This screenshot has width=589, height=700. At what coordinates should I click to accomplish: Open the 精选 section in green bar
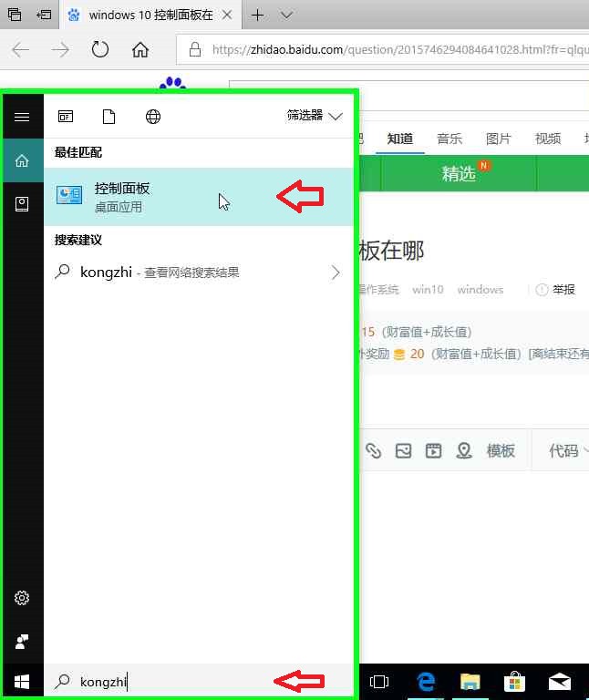coord(459,173)
